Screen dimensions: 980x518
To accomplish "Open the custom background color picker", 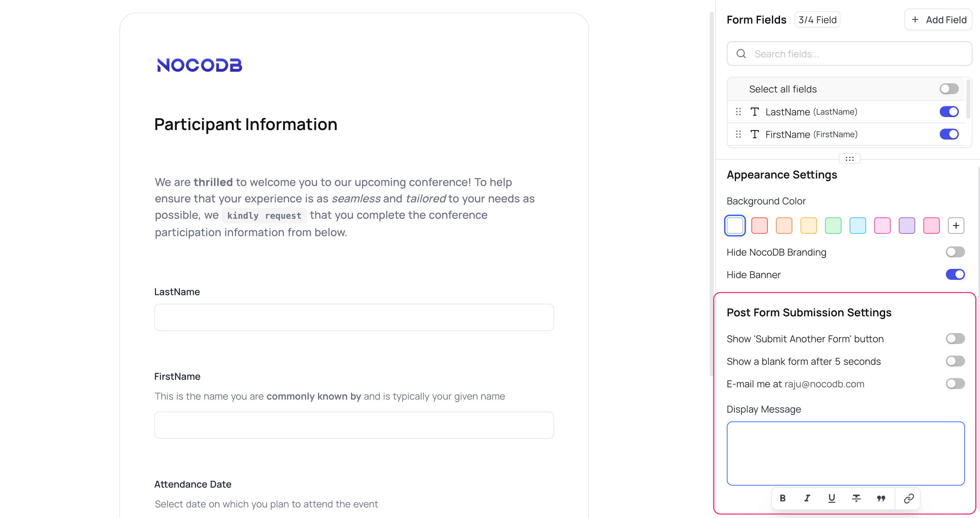I will point(956,225).
